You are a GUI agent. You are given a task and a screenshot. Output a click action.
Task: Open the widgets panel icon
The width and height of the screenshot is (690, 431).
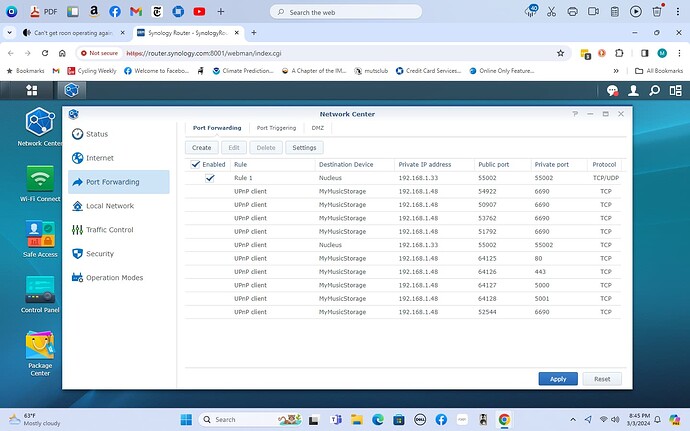675,91
